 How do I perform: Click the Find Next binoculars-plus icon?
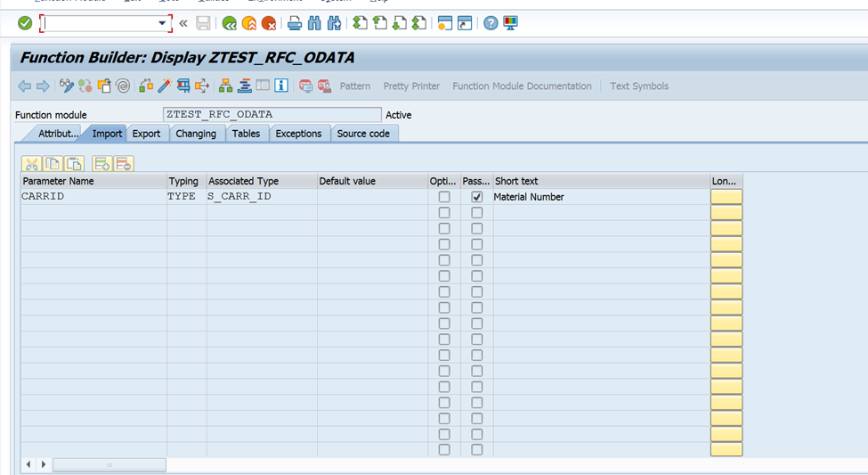point(334,23)
